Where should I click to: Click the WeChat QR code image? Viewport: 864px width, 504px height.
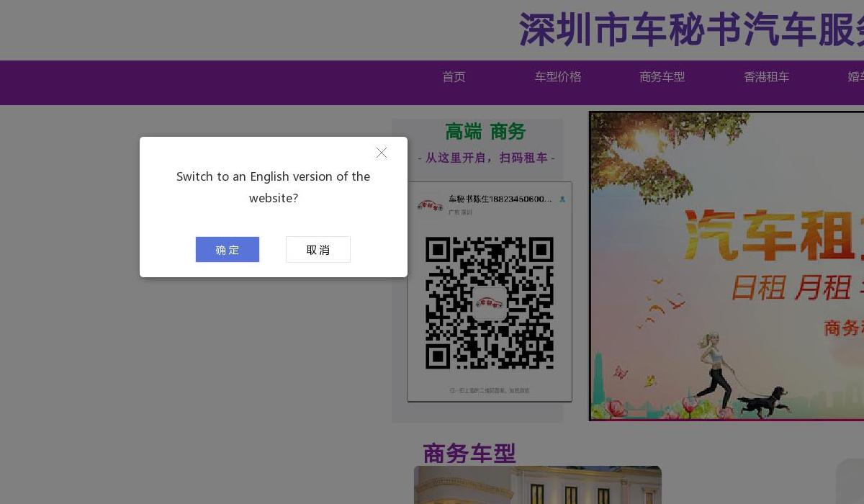coord(490,292)
